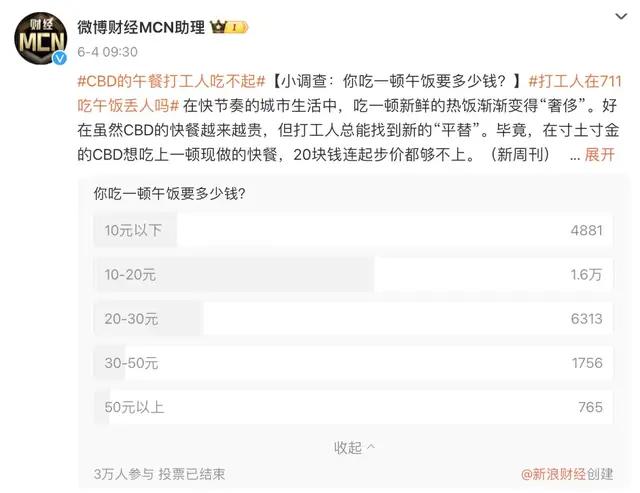Open the 财经MCN profile avatar
640x493 pixels.
40,38
